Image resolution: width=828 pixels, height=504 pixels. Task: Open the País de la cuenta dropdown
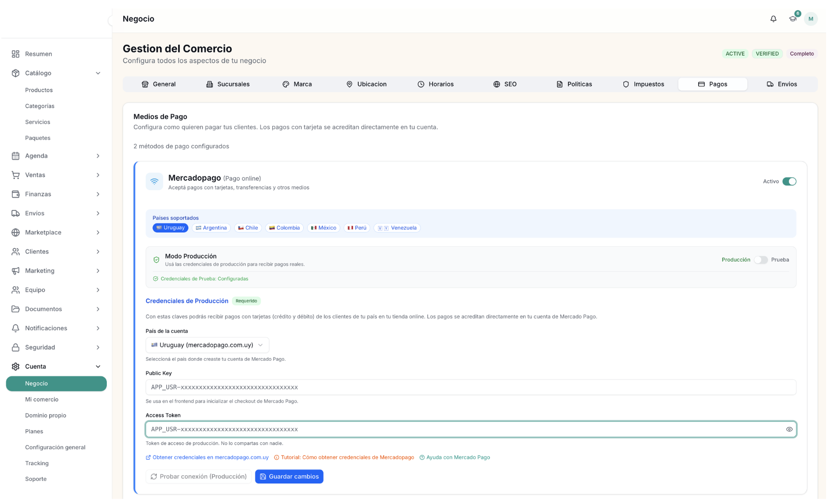pyautogui.click(x=207, y=345)
